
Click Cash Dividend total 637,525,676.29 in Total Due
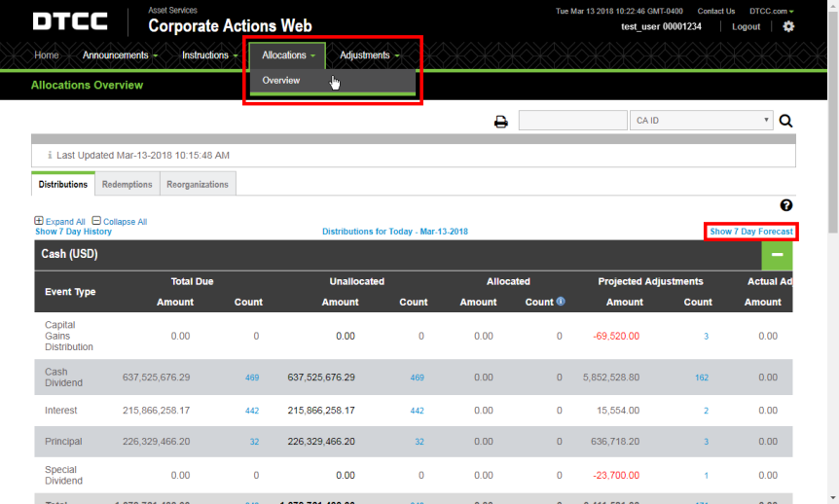[157, 378]
